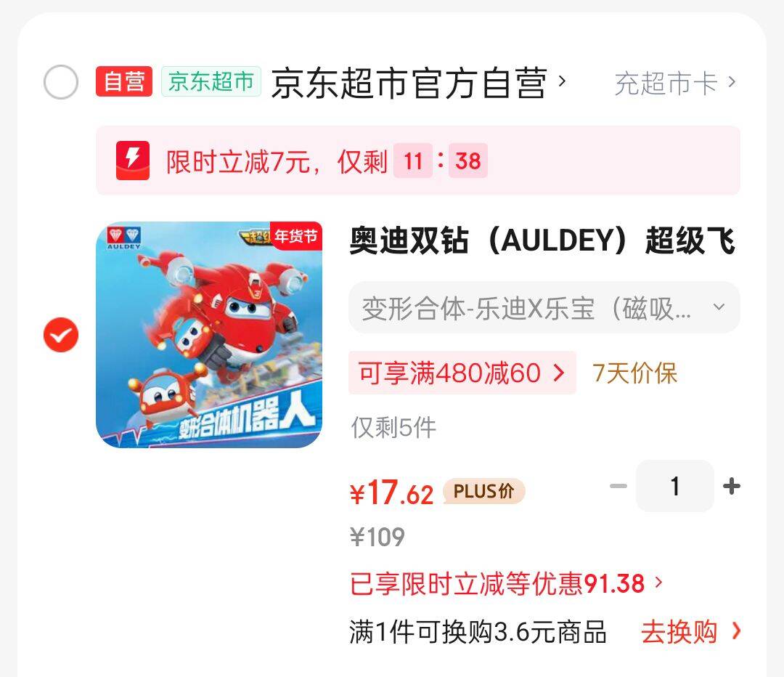Click the quantity input field showing 1
This screenshot has width=784, height=677.
[x=675, y=486]
